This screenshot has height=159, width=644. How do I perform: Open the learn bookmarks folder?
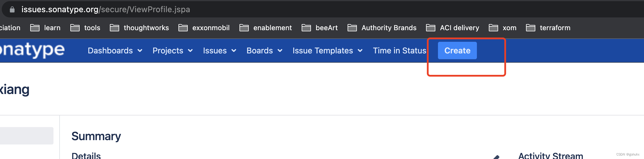click(x=46, y=28)
